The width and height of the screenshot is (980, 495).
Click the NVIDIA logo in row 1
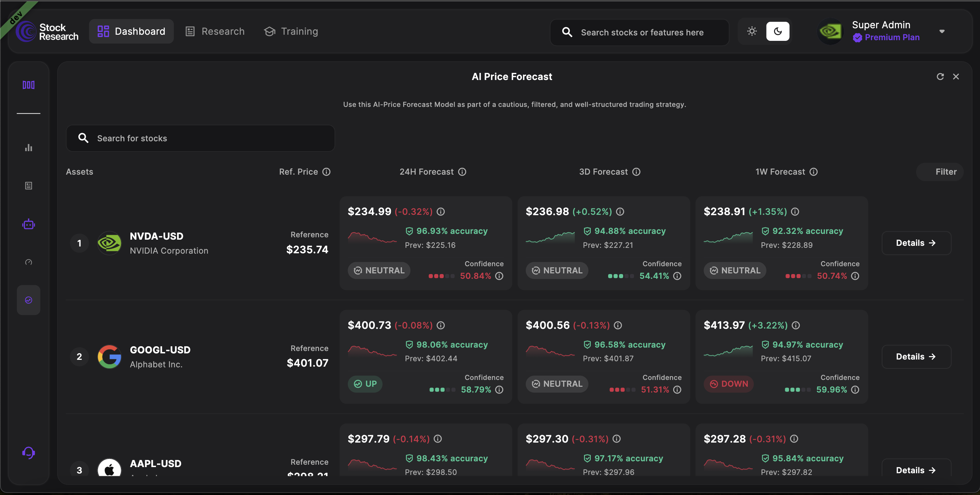coord(109,243)
